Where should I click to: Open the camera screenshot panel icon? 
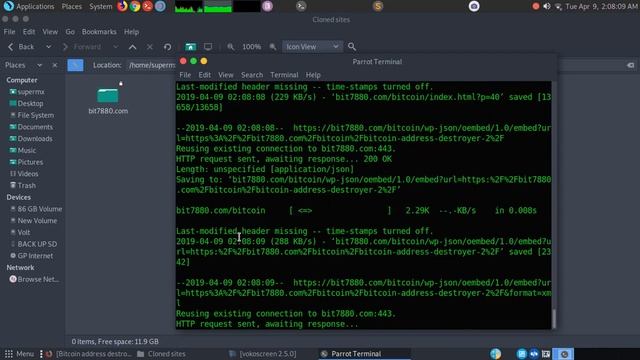[x=474, y=6]
